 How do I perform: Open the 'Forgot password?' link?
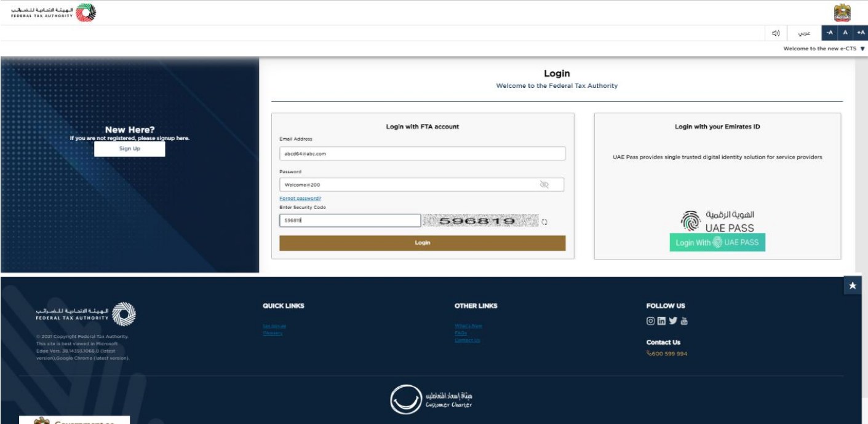300,198
